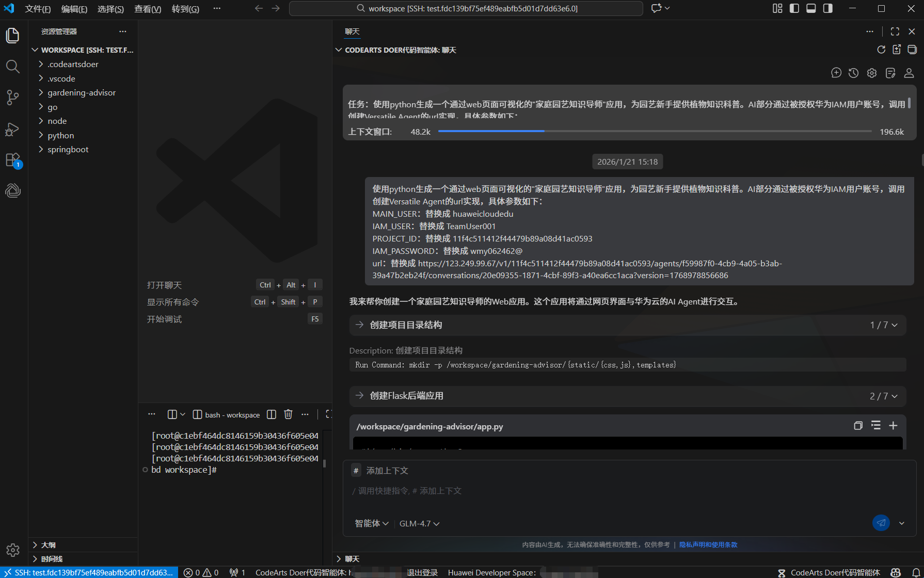Open the 转到(G) menu

[x=185, y=9]
